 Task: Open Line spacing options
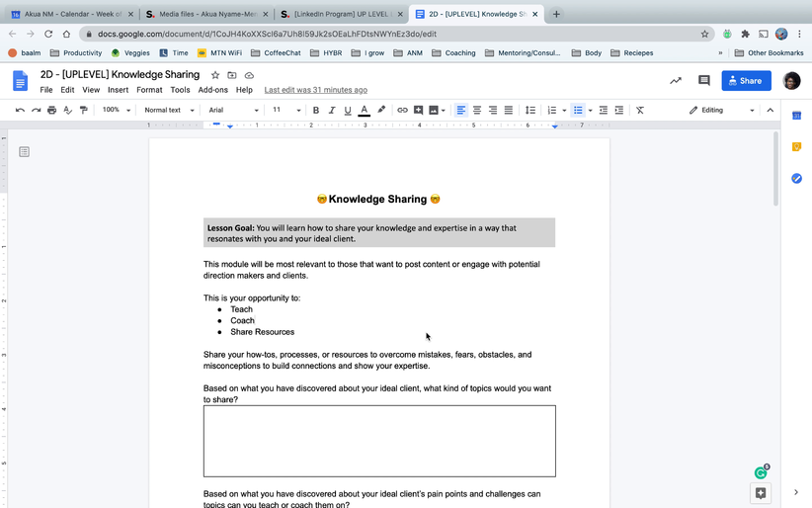530,110
